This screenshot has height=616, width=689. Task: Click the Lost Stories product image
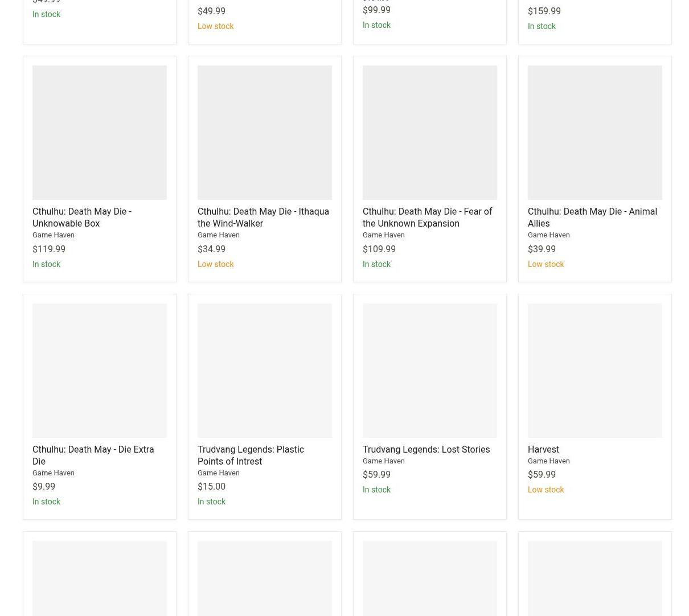(430, 371)
